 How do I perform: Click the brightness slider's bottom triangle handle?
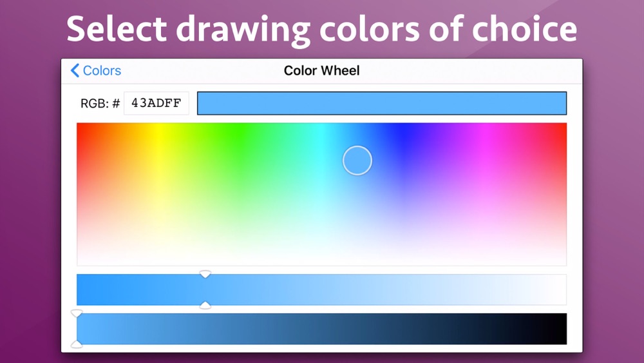[x=77, y=344]
